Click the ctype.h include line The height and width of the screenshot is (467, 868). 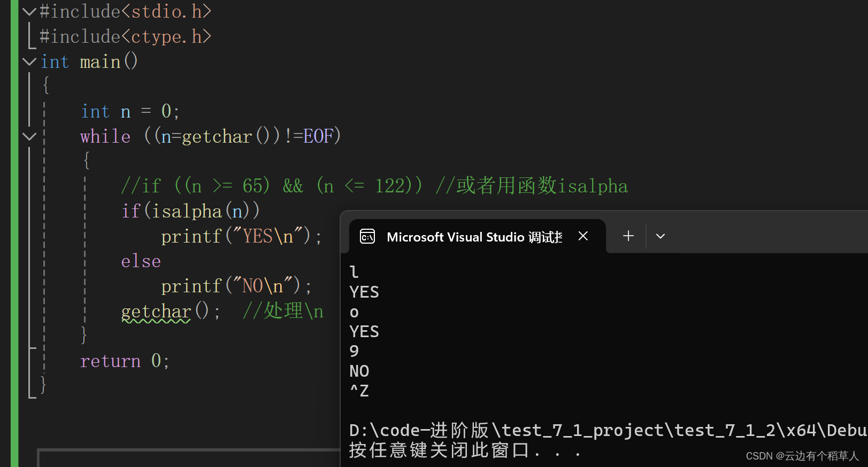(x=126, y=36)
